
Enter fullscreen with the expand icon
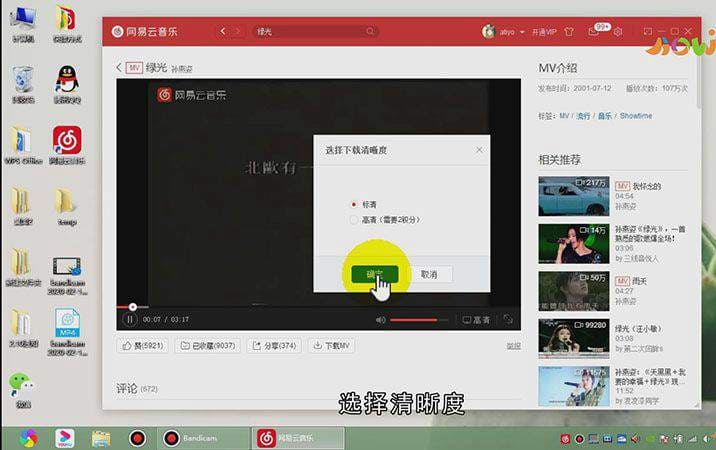[508, 319]
